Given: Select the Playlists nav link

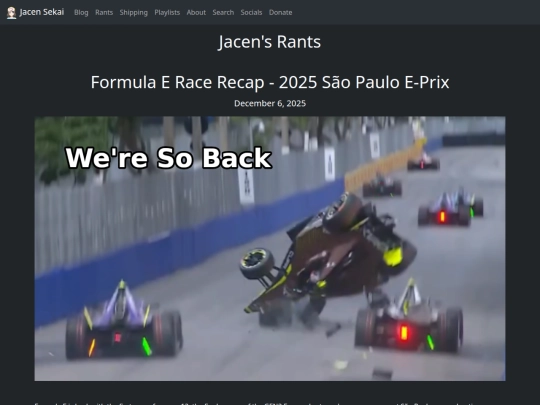Looking at the screenshot, I should click(x=167, y=12).
